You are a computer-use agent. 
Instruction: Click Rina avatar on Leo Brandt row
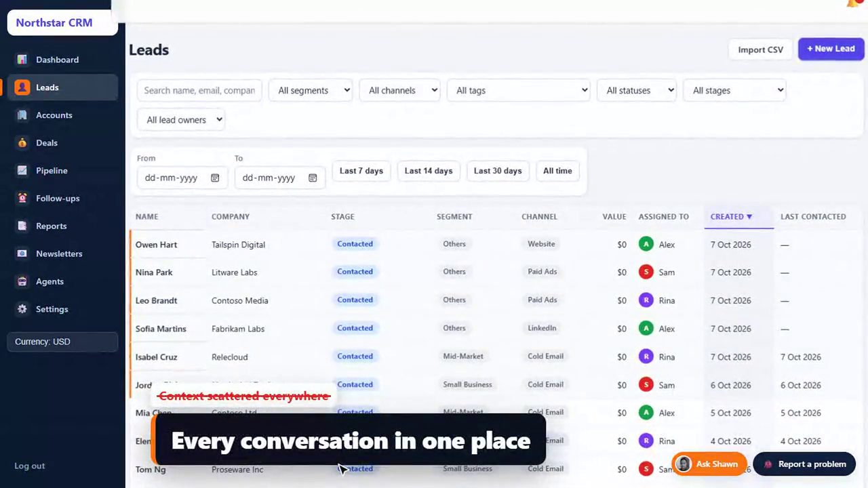tap(646, 300)
